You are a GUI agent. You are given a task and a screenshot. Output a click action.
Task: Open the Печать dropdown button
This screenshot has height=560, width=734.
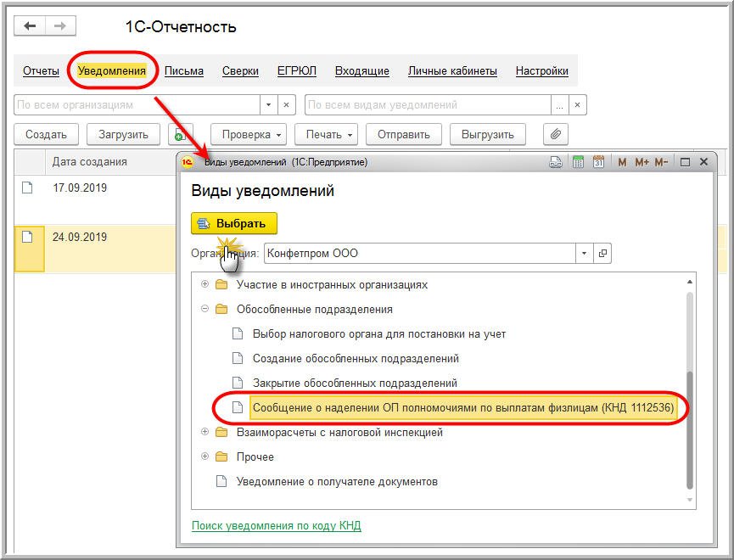point(326,134)
